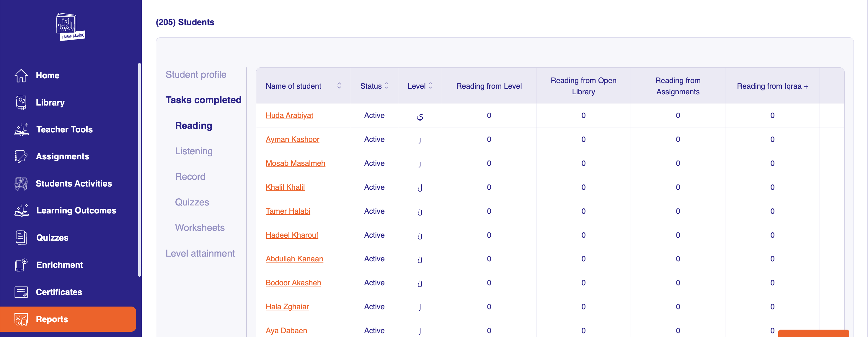Click the Reports menu button
The image size is (868, 337).
68,319
